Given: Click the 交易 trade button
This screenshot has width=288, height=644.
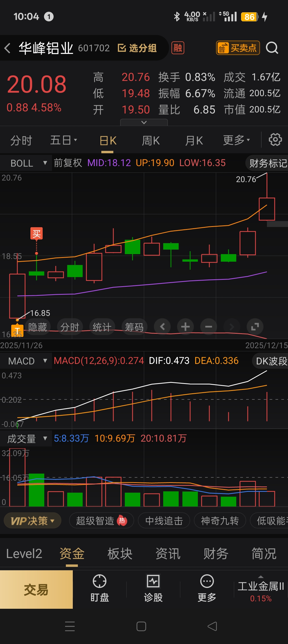Looking at the screenshot, I should pos(36,590).
